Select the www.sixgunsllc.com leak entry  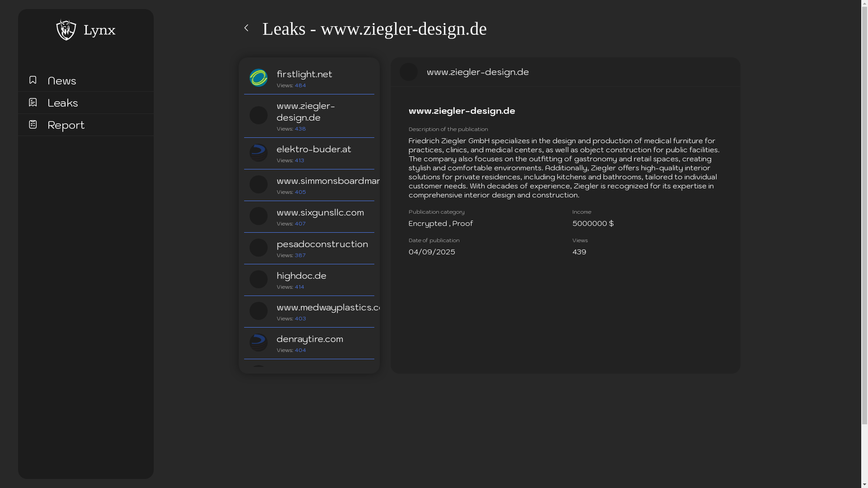320,212
